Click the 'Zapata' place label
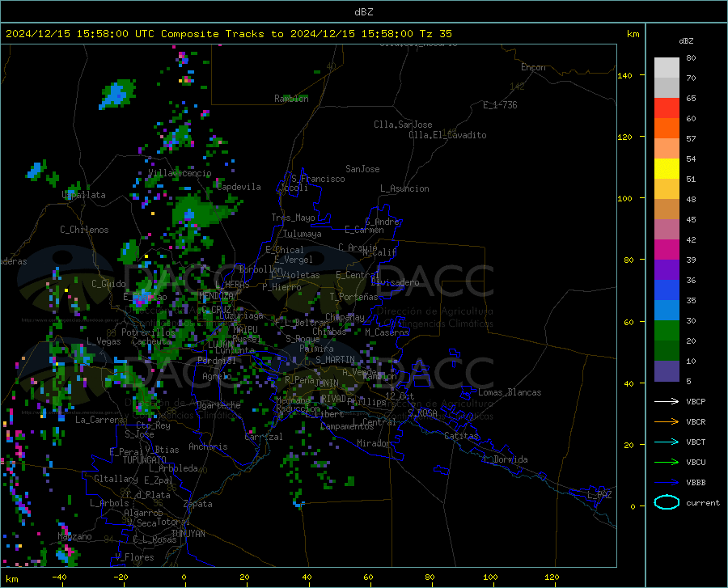 (x=198, y=504)
